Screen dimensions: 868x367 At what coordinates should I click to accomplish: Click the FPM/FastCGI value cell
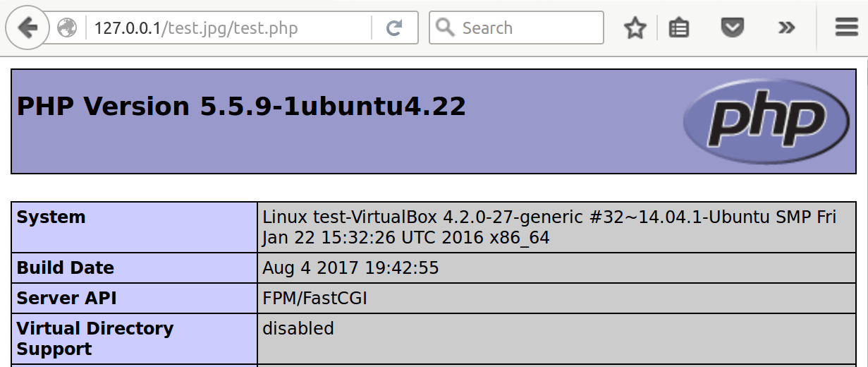[314, 299]
